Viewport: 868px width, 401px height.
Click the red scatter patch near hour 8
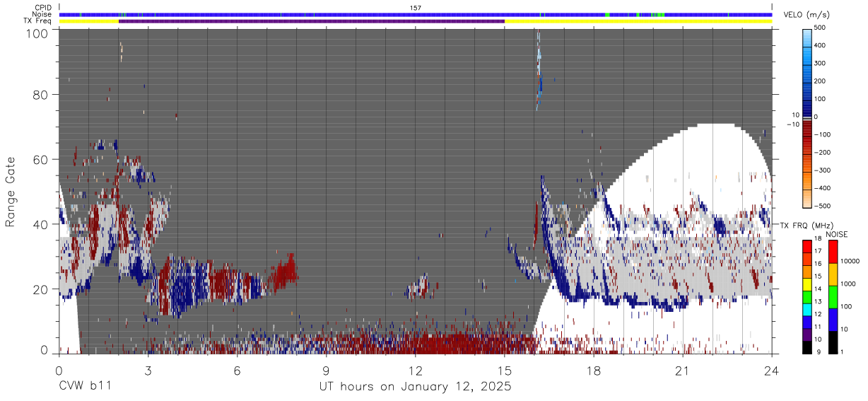[284, 271]
